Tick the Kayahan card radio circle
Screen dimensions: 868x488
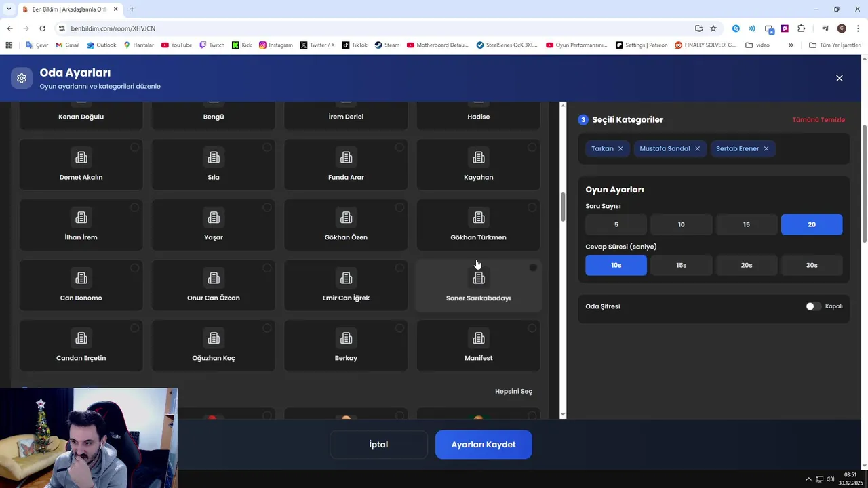(532, 147)
